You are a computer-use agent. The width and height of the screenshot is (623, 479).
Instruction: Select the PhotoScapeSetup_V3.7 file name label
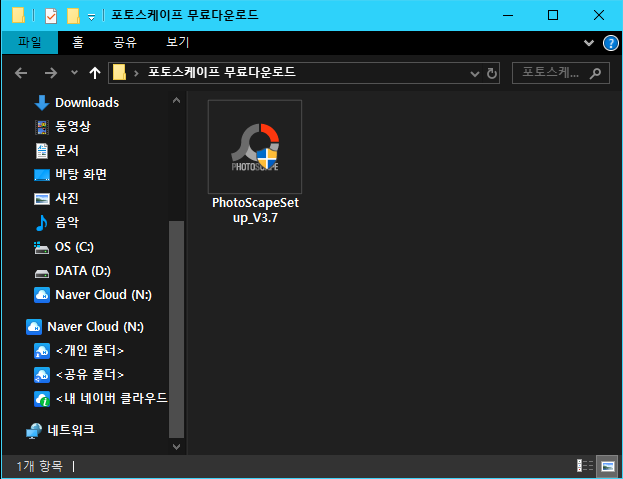(x=255, y=210)
